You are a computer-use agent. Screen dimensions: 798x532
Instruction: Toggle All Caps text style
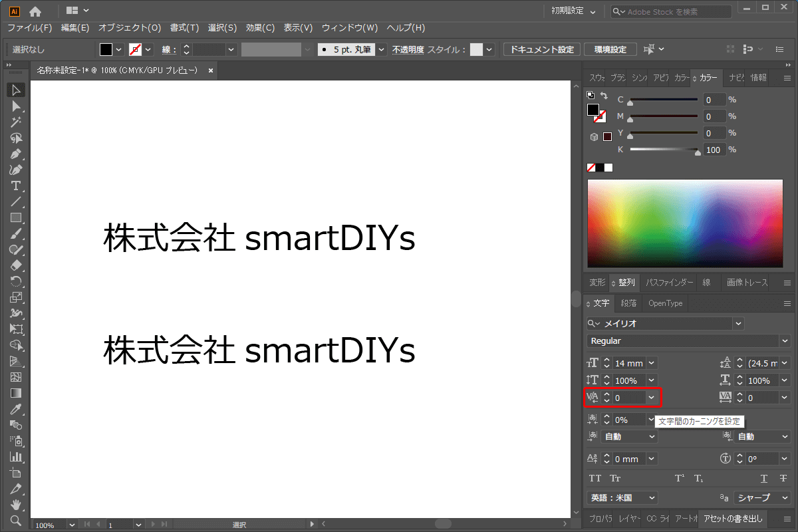[x=595, y=479]
